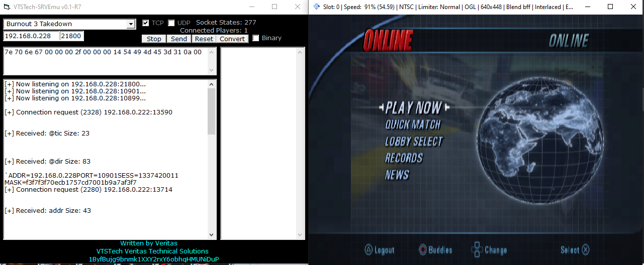
Task: Click the circle Buddies button icon
Action: click(x=423, y=249)
